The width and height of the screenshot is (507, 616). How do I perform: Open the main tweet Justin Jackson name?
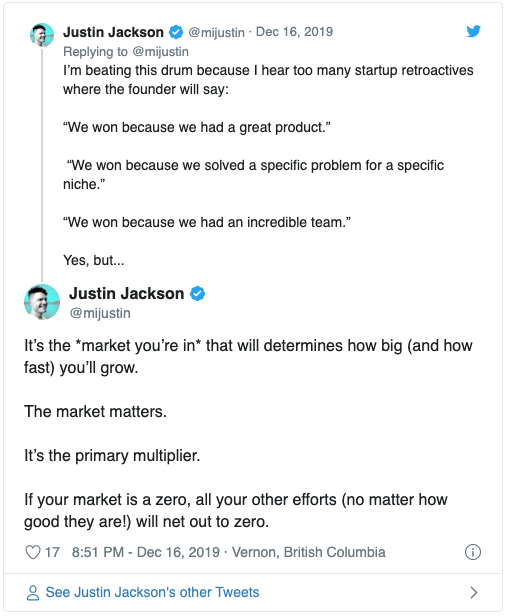[126, 293]
